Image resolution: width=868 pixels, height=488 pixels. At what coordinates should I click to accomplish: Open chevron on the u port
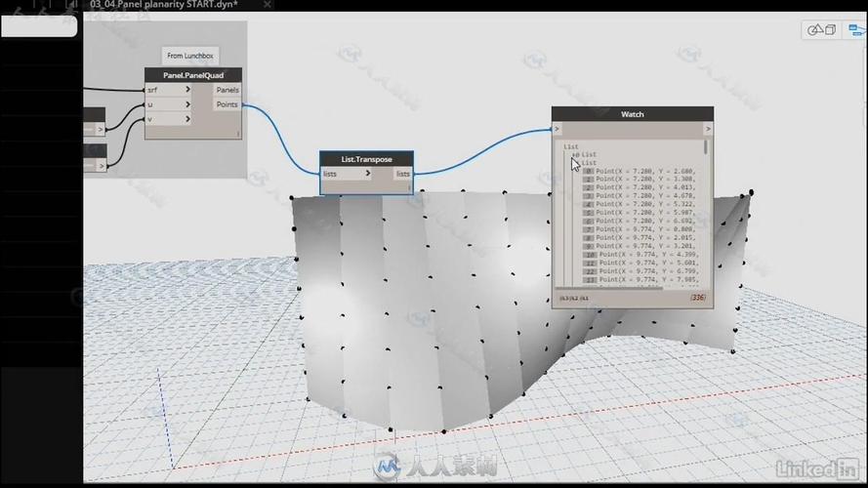(187, 104)
